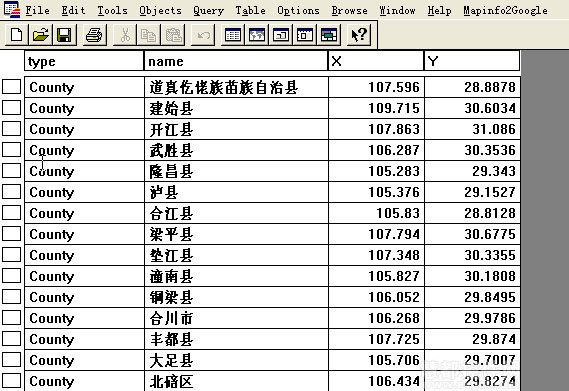This screenshot has height=391, width=569.
Task: Tick the selection box for row 合川市
Action: (12, 318)
